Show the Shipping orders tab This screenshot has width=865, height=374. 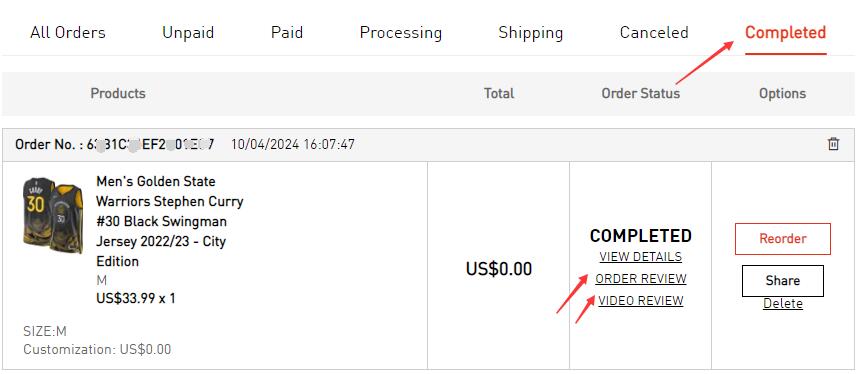[531, 33]
